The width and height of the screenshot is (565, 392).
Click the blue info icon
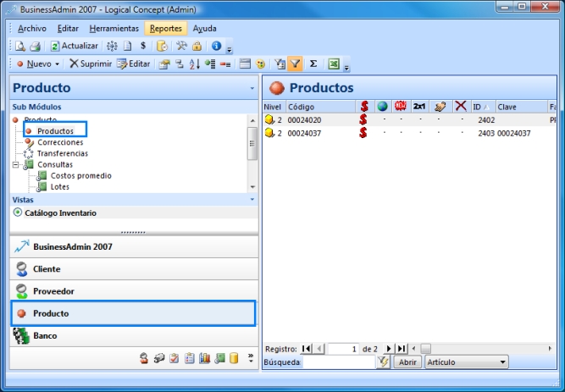tap(216, 46)
